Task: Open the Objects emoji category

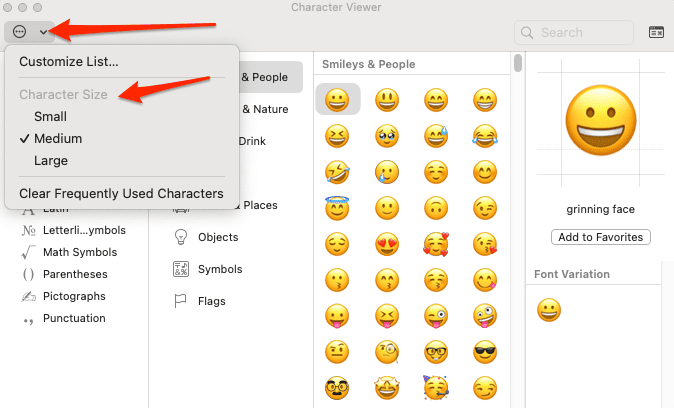Action: coord(217,237)
